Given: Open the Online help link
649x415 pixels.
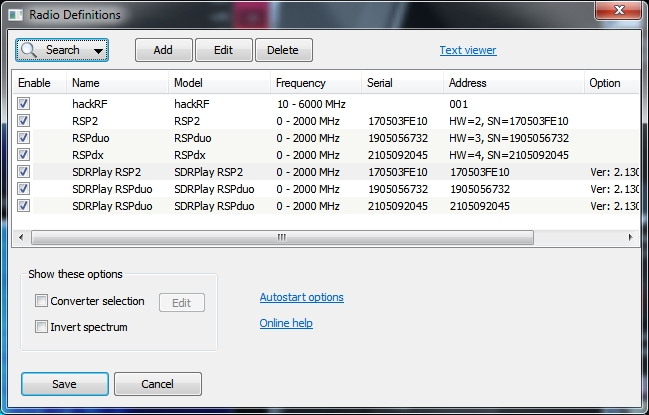Looking at the screenshot, I should [286, 323].
